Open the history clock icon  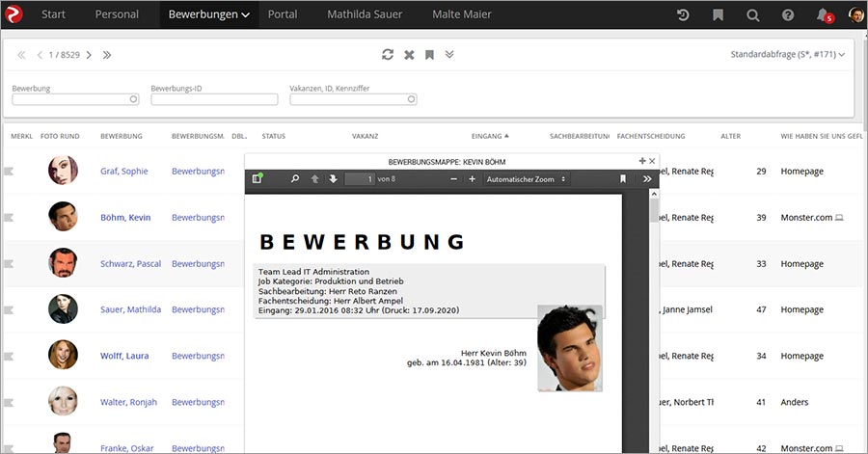tap(683, 14)
